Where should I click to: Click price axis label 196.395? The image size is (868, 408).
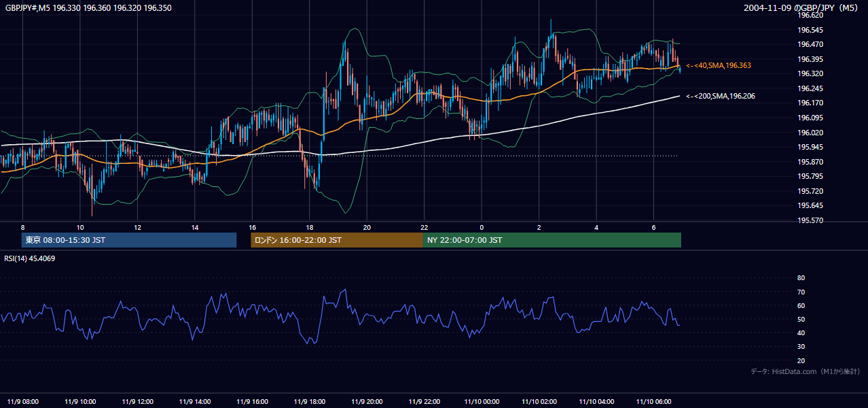tap(810, 59)
